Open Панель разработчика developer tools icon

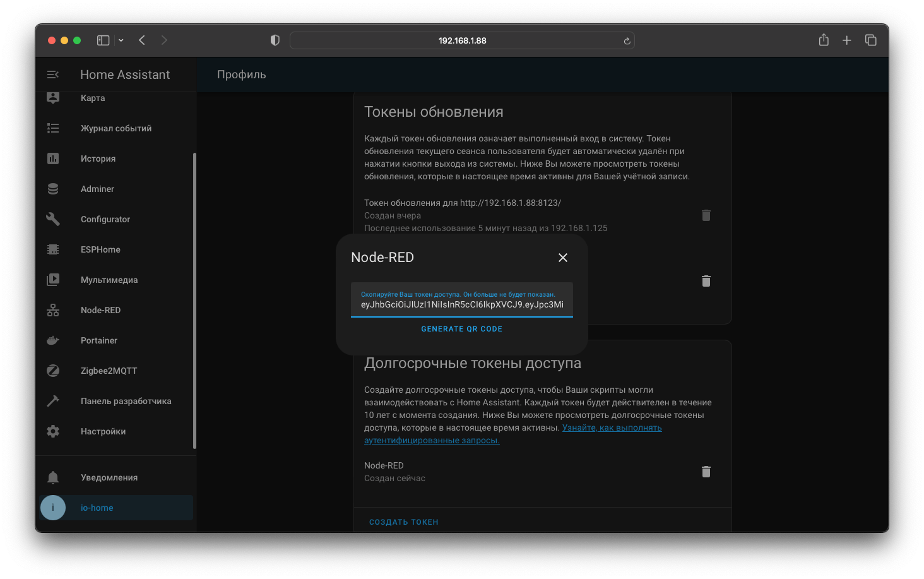click(53, 401)
